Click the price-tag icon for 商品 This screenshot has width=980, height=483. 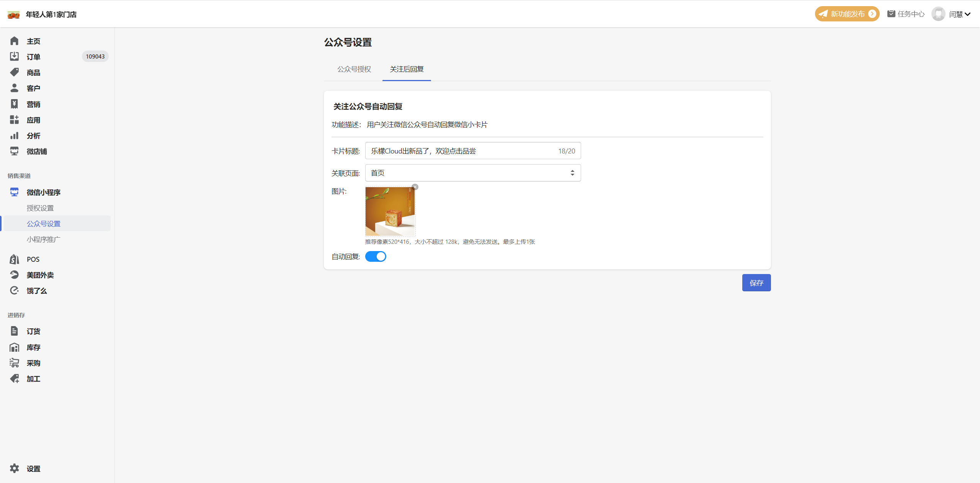pyautogui.click(x=14, y=72)
